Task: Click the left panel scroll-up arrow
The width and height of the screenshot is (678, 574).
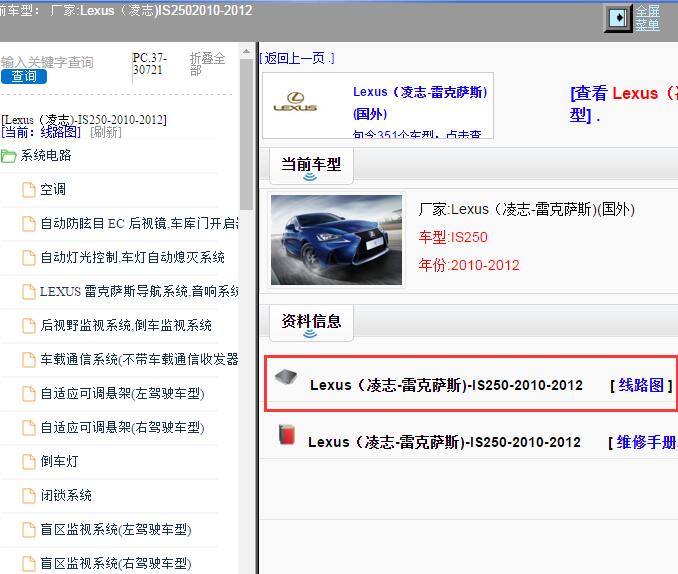Action: [246, 51]
